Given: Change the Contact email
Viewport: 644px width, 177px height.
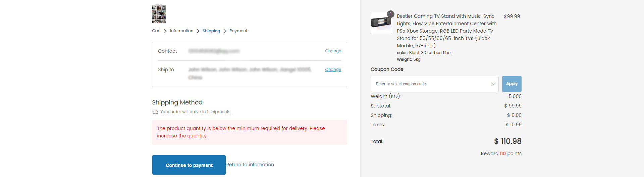Looking at the screenshot, I should point(333,51).
